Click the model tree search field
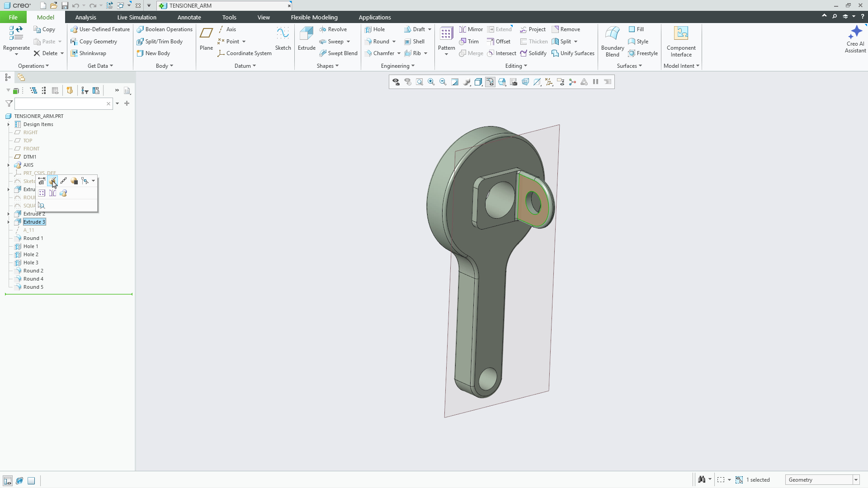This screenshot has width=868, height=488. click(63, 104)
